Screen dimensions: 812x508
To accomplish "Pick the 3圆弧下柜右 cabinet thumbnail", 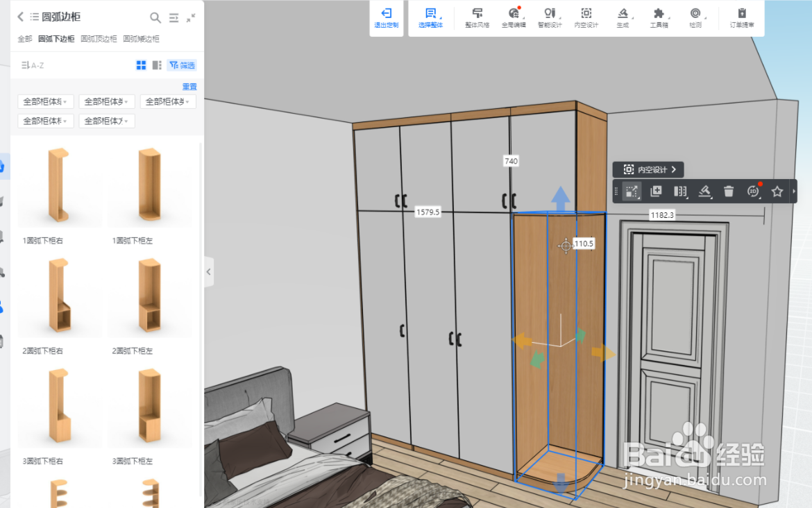I will click(x=60, y=406).
